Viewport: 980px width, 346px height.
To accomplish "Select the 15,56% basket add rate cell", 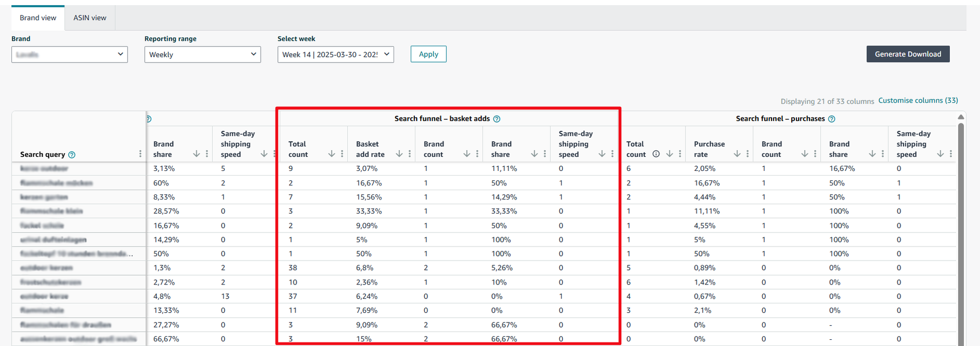I will pyautogui.click(x=369, y=197).
